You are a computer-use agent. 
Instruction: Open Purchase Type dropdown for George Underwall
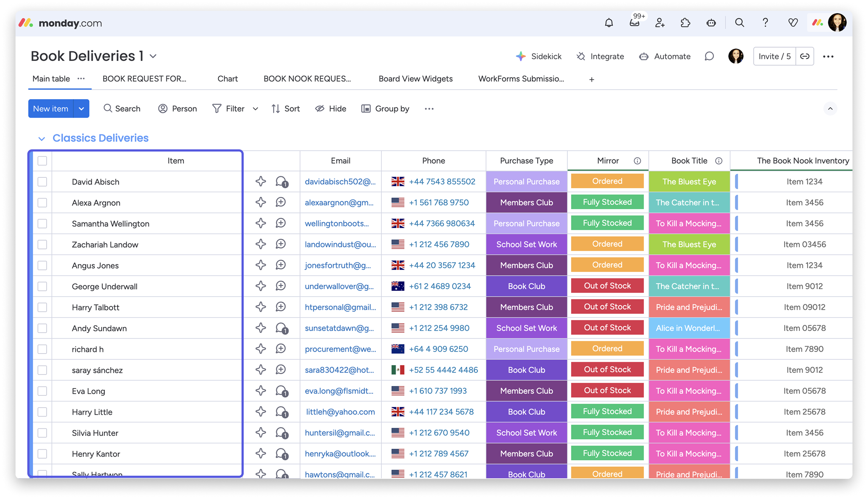[526, 286]
